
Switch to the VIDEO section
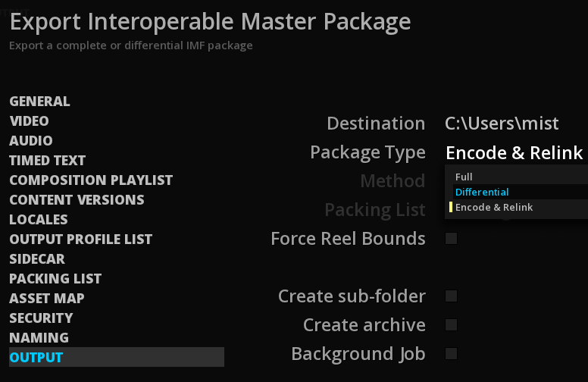[30, 121]
